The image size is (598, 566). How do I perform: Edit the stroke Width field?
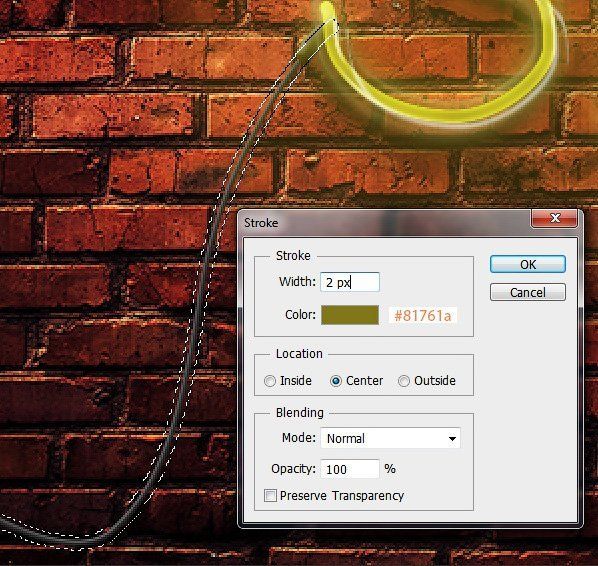pyautogui.click(x=350, y=282)
